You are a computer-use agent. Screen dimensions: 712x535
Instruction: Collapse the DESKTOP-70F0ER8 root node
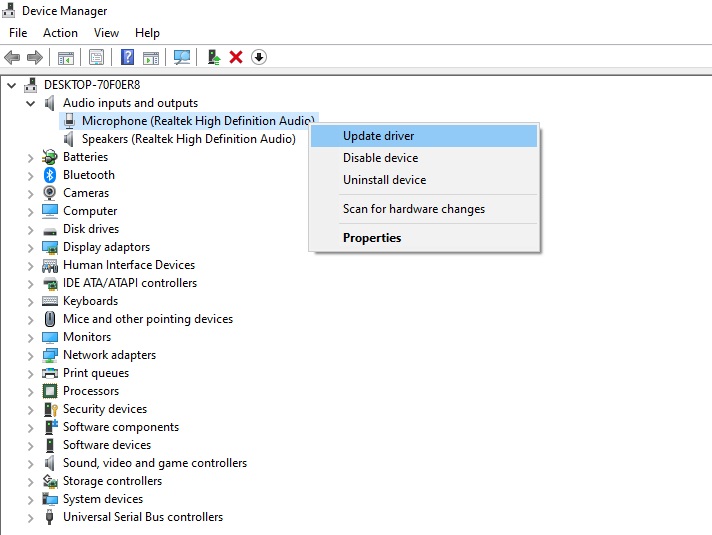12,85
